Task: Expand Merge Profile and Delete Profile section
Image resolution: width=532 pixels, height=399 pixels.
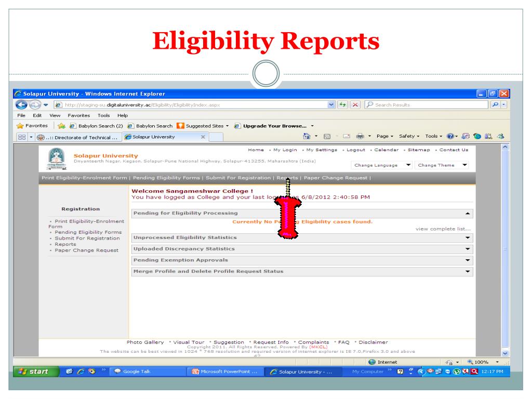Action: (468, 271)
